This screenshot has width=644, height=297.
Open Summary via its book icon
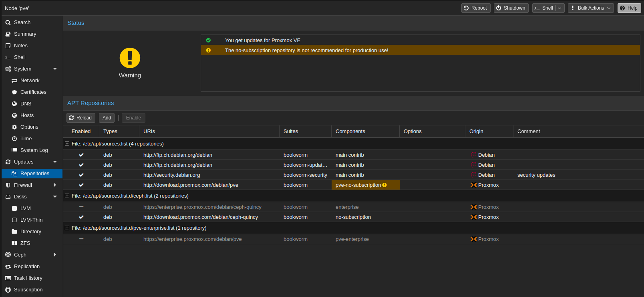tap(8, 34)
